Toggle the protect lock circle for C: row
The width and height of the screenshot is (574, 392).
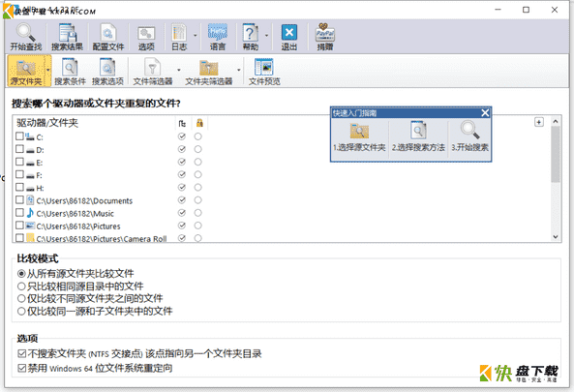point(198,136)
